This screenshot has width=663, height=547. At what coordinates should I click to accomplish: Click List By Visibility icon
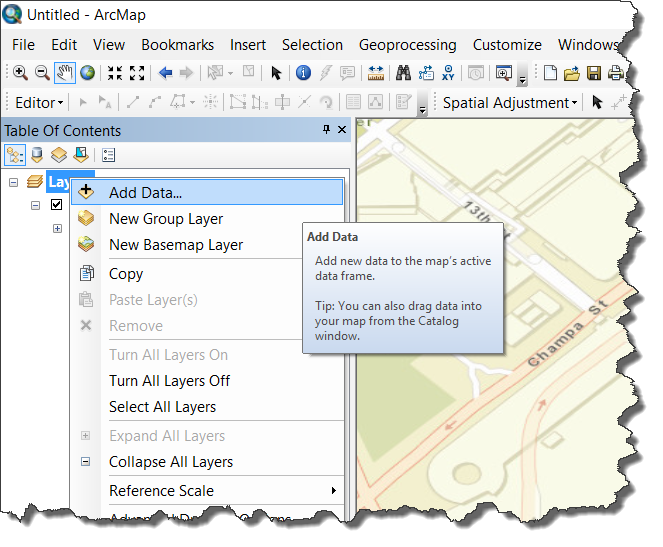point(59,155)
